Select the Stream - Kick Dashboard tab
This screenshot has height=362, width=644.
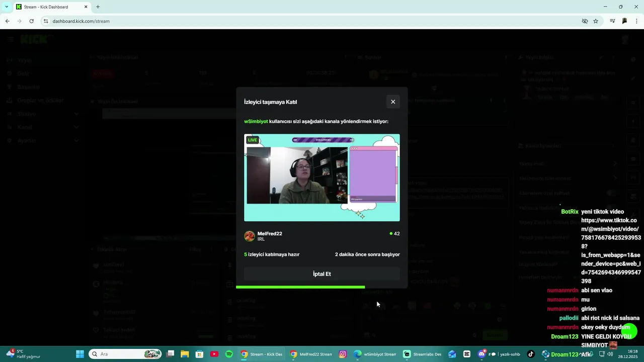pos(51,7)
